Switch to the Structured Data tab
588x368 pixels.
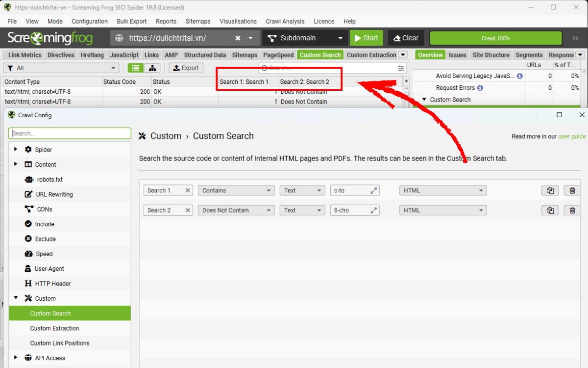coord(205,55)
